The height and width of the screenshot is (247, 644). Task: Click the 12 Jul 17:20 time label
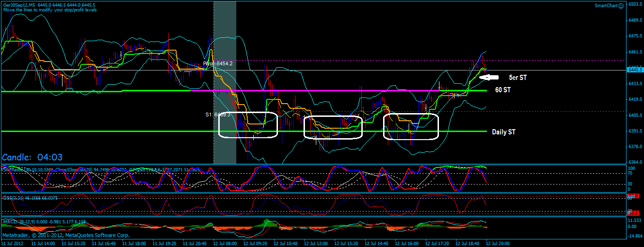(x=437, y=244)
